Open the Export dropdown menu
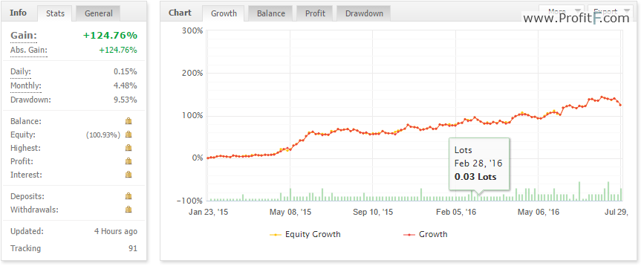The height and width of the screenshot is (272, 644). [610, 11]
